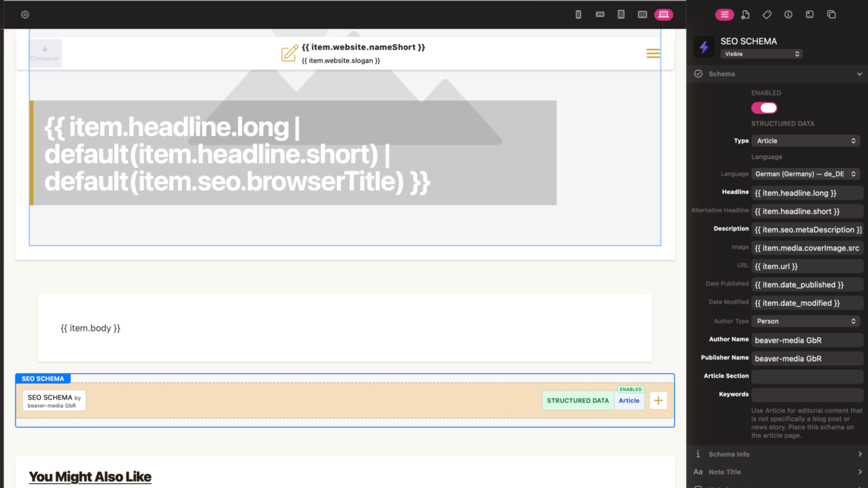Click the Schema section checkmark badge icon

pyautogui.click(x=698, y=74)
